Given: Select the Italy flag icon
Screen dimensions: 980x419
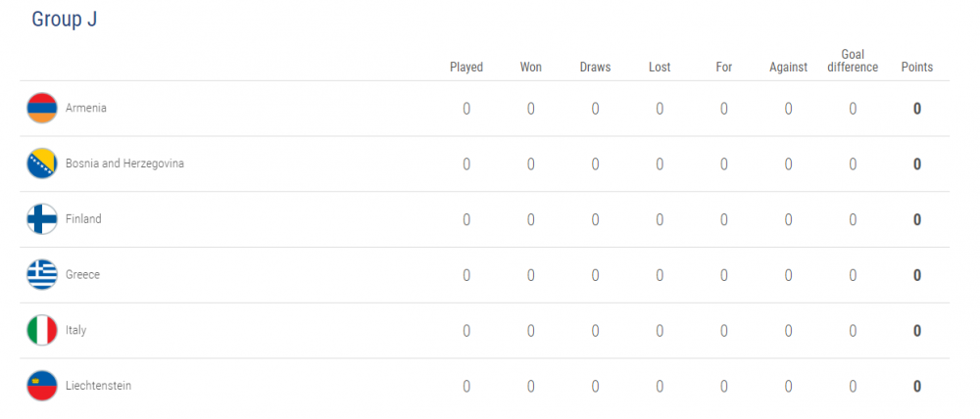Looking at the screenshot, I should 42,330.
